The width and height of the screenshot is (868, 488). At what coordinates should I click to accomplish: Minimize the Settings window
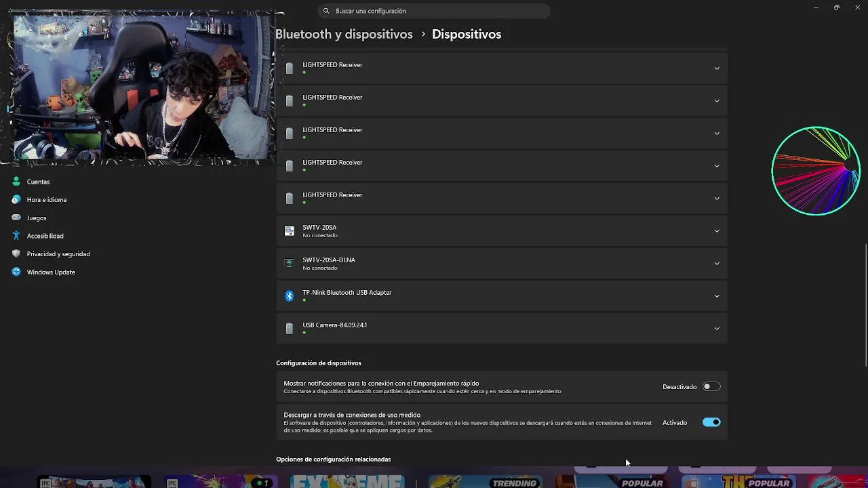pos(816,7)
